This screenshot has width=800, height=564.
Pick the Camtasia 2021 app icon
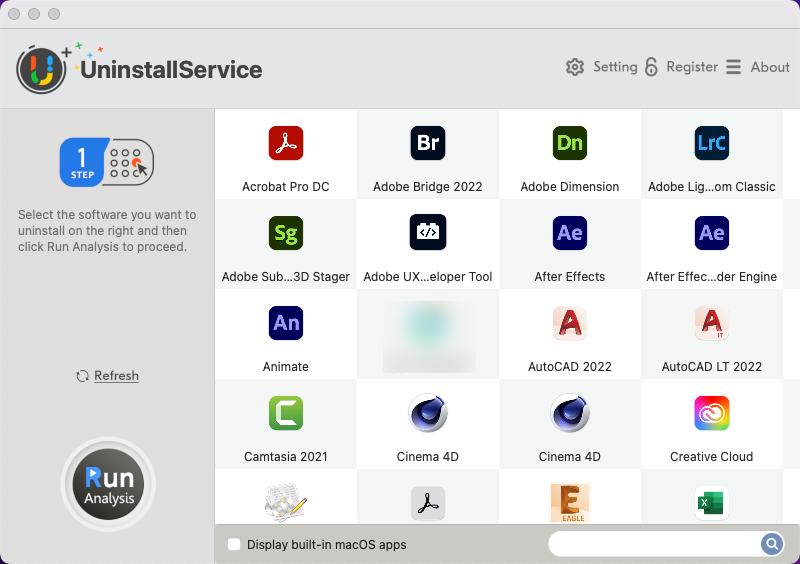pyautogui.click(x=286, y=412)
